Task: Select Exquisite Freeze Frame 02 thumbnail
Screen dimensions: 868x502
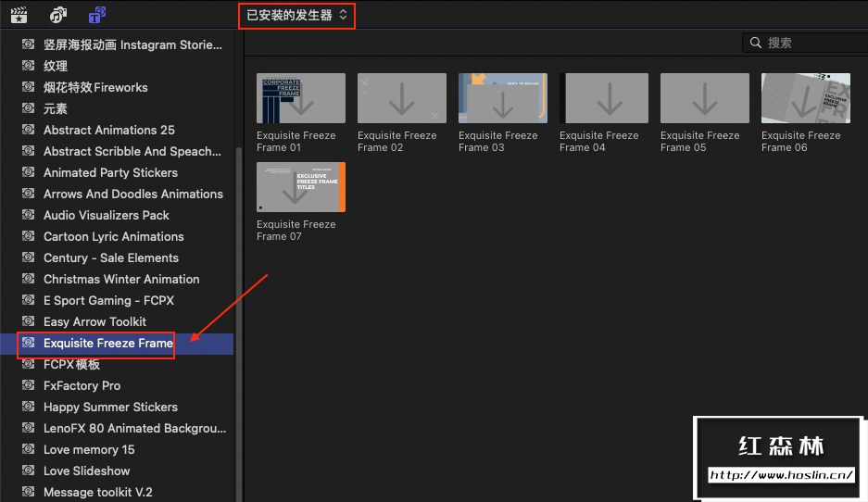Action: point(402,98)
